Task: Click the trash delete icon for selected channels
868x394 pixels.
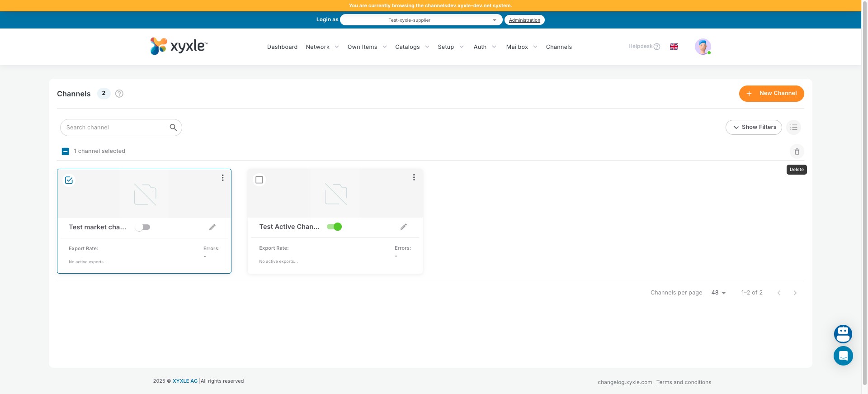Action: pyautogui.click(x=797, y=152)
